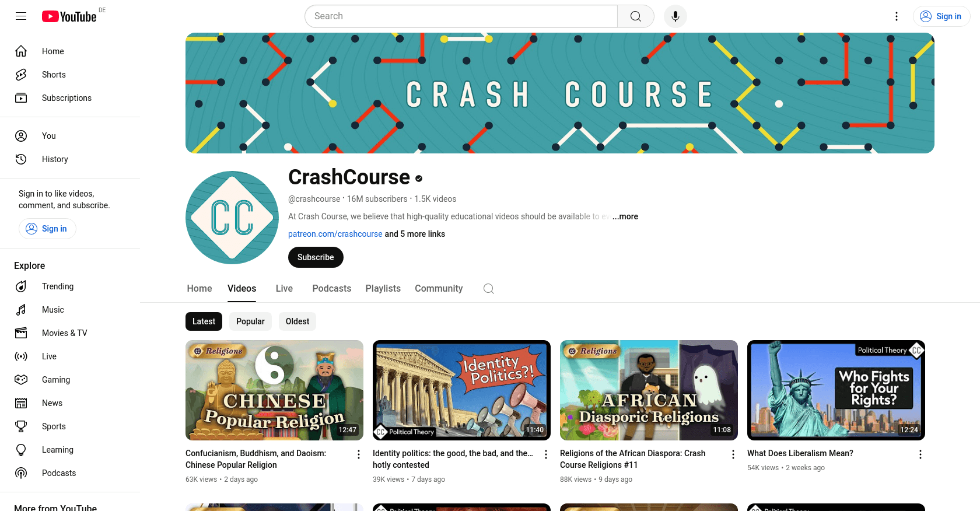Open options menu for Chinese Popular Religion video
The width and height of the screenshot is (980, 511).
359,454
